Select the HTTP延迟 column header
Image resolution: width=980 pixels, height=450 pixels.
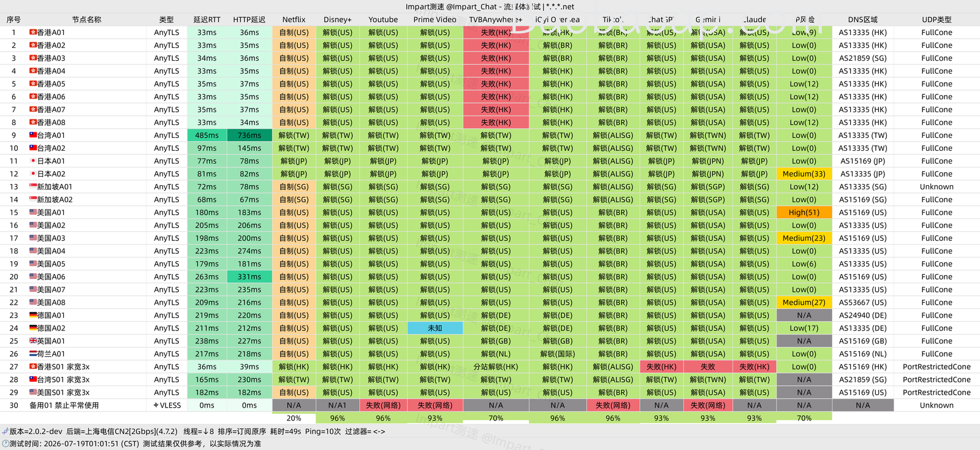coord(249,20)
